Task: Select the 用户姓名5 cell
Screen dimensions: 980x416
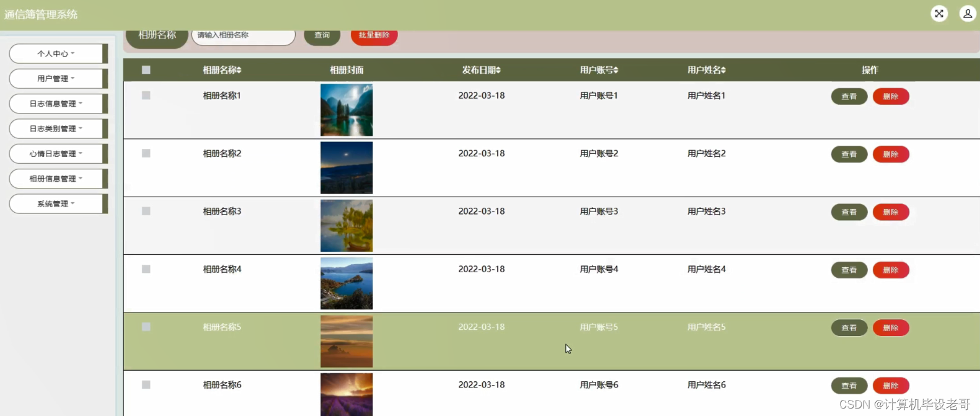Action: click(706, 327)
